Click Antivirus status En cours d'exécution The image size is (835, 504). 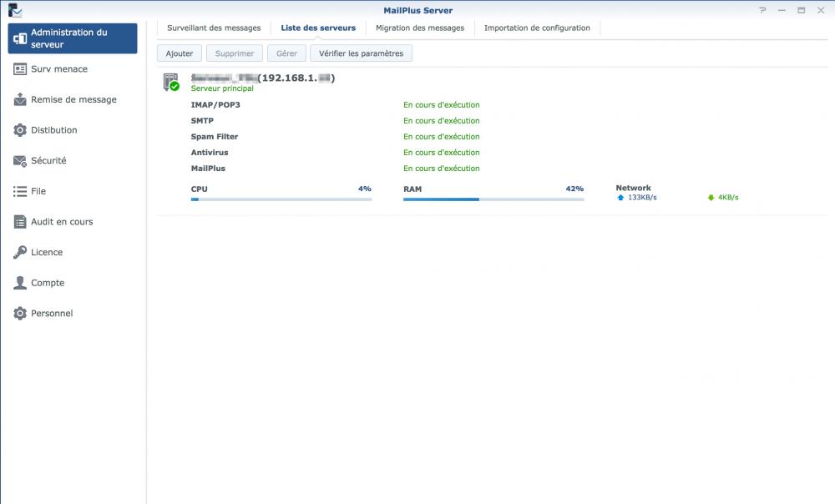coord(442,153)
